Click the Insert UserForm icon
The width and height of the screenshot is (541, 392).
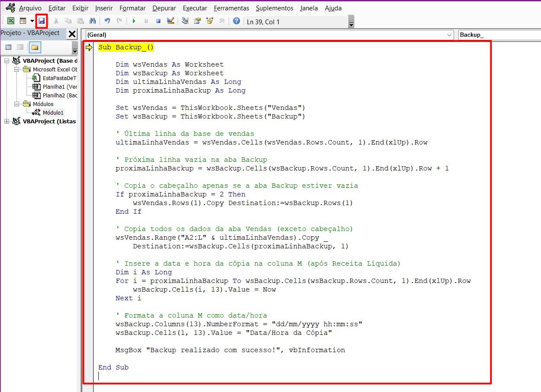23,21
